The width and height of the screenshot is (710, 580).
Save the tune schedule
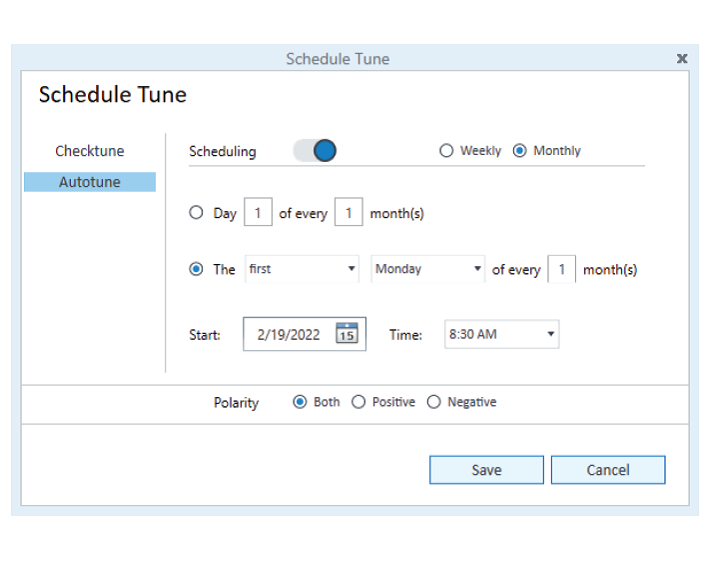point(486,470)
